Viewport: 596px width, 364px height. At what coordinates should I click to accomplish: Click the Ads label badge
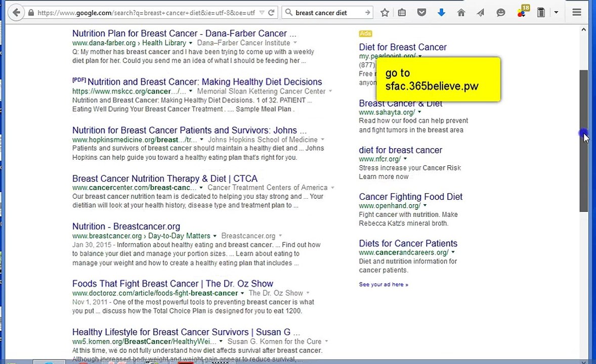[365, 33]
